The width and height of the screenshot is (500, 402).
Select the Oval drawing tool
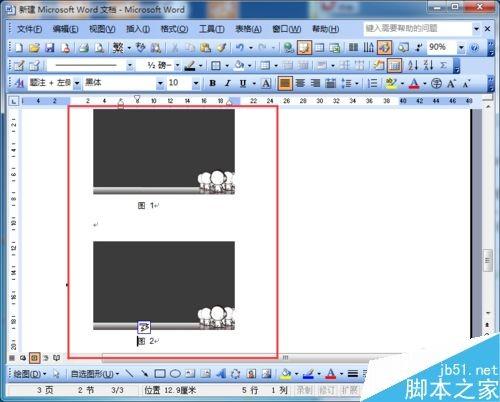coord(175,374)
